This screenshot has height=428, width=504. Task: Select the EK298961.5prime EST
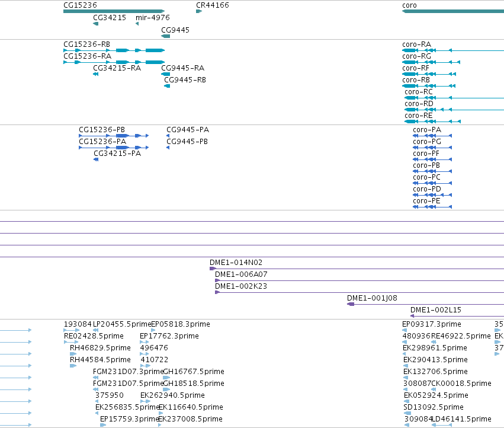click(405, 354)
